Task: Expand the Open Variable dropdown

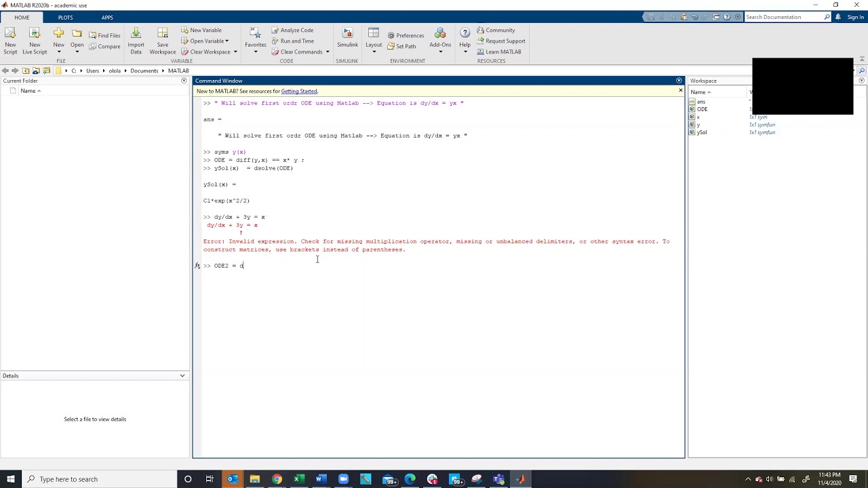Action: [226, 41]
